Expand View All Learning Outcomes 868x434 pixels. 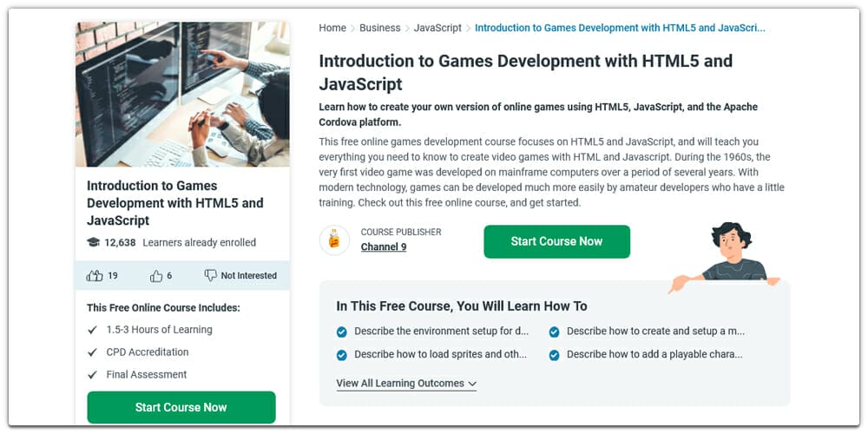tap(406, 384)
